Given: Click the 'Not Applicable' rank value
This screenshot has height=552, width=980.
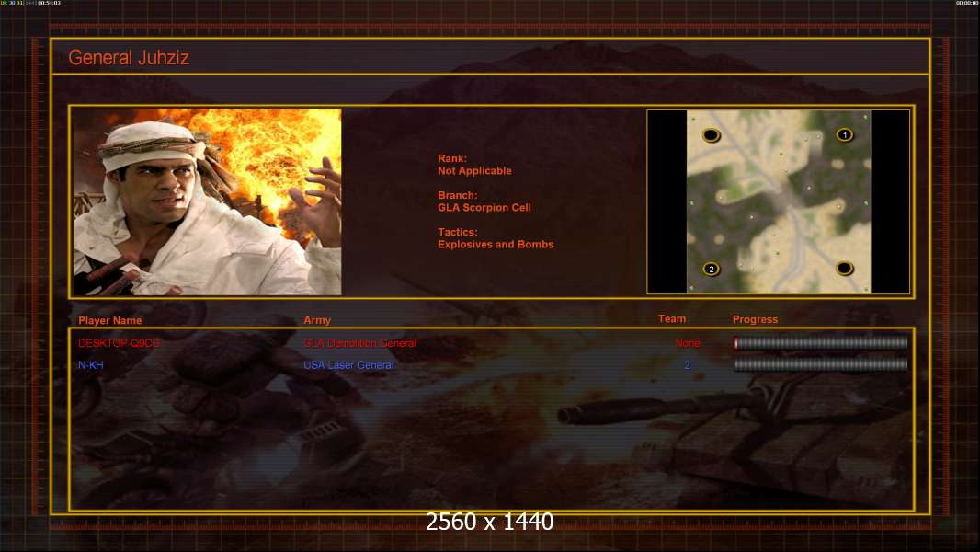Looking at the screenshot, I should [474, 171].
